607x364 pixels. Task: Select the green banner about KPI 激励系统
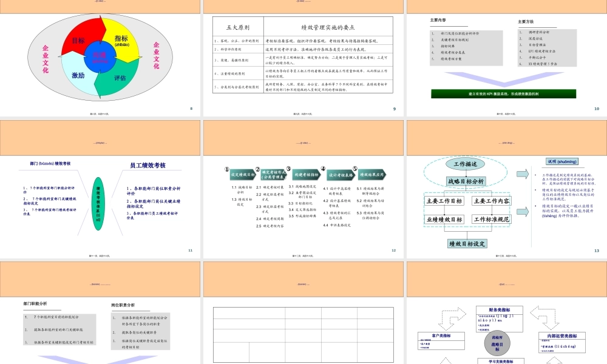[x=504, y=92]
